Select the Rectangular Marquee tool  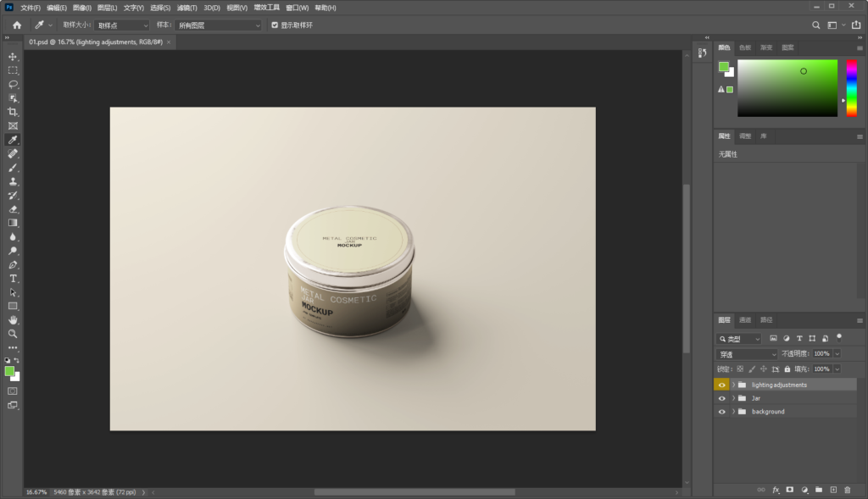point(13,71)
